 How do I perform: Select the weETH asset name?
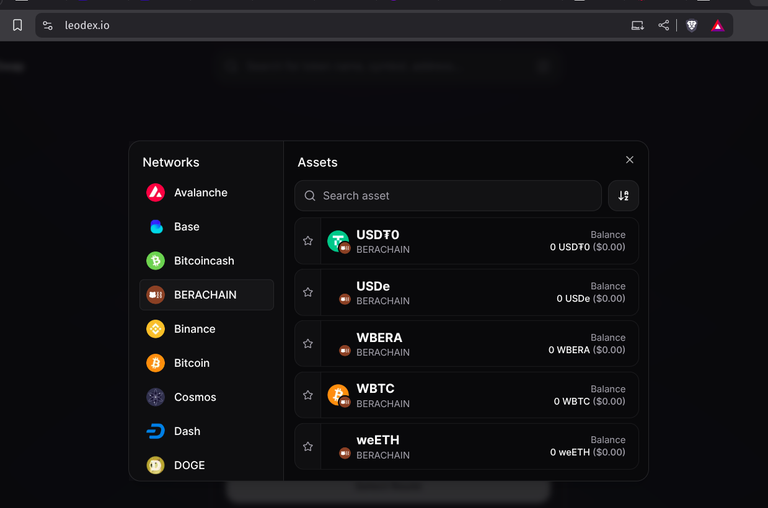point(378,440)
